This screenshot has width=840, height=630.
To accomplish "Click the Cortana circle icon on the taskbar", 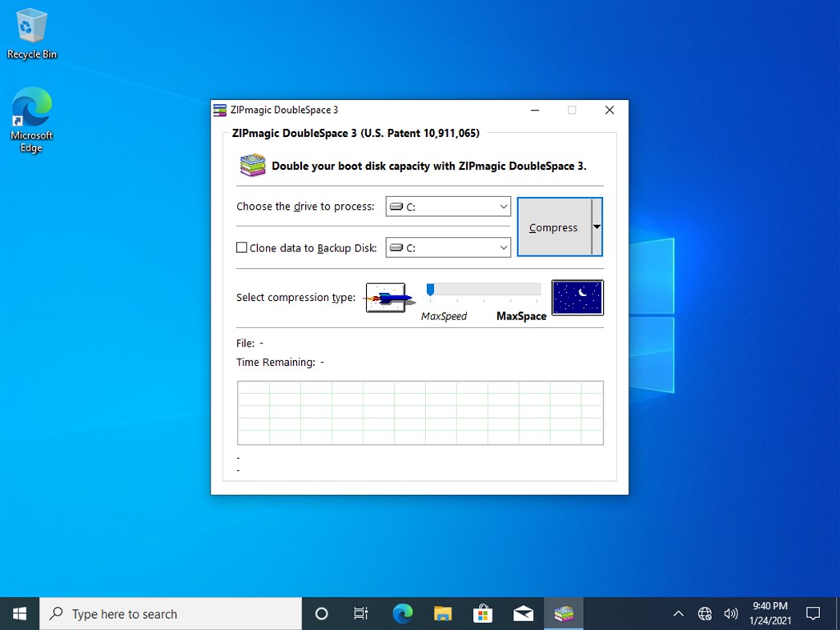I will 320,613.
